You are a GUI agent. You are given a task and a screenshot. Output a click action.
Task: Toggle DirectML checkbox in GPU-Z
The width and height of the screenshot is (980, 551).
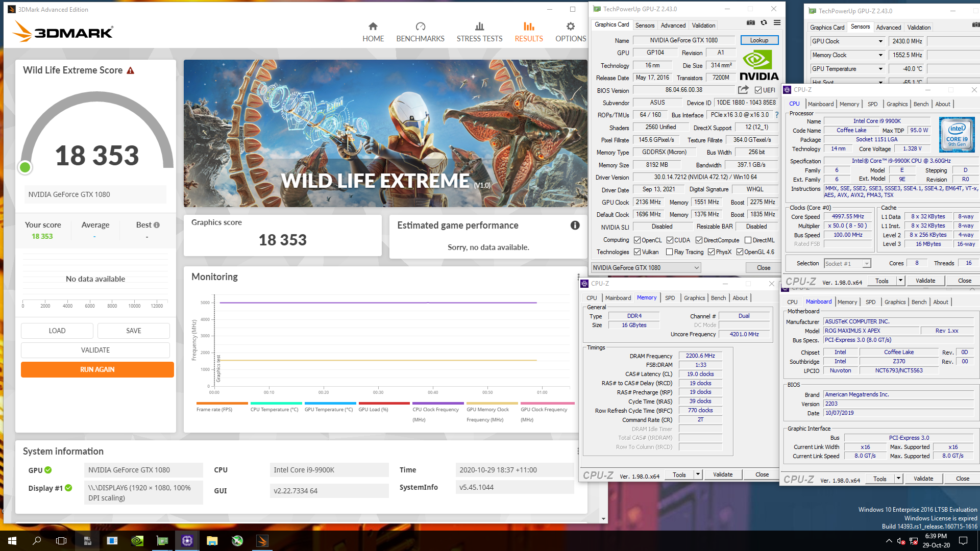[x=748, y=240]
